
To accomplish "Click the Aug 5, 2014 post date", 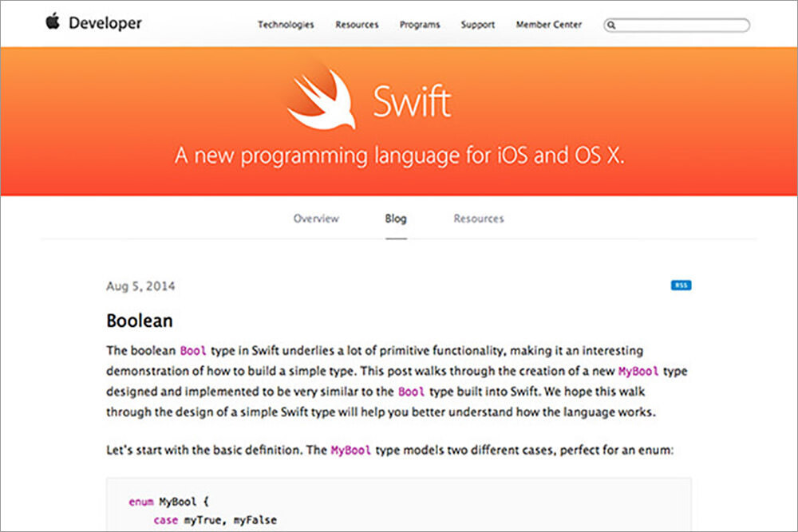I will pyautogui.click(x=140, y=286).
